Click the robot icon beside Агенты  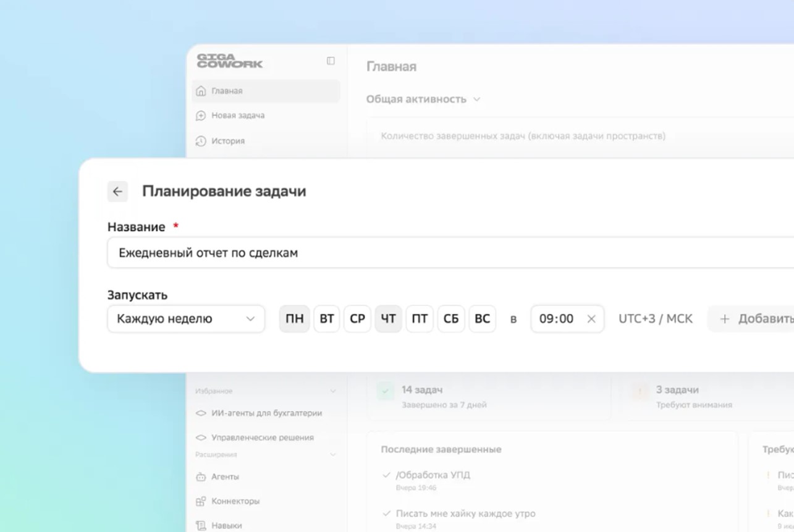[201, 477]
